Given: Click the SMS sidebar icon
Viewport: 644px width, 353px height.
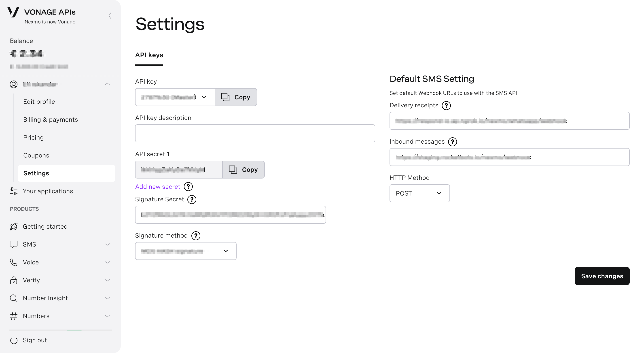Looking at the screenshot, I should 13,244.
